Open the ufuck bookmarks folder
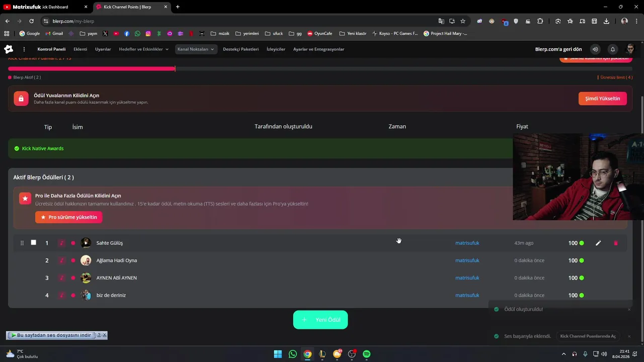644x362 pixels. pyautogui.click(x=274, y=34)
